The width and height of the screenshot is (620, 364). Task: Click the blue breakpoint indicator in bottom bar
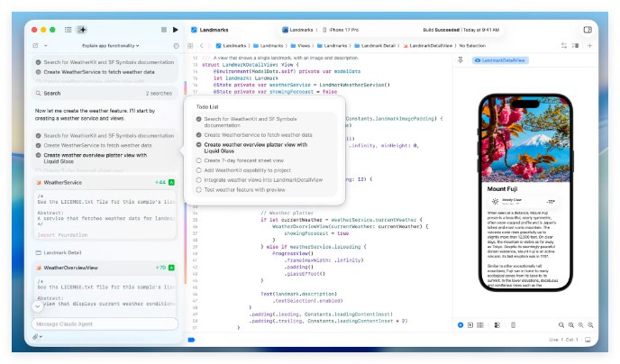(191, 340)
